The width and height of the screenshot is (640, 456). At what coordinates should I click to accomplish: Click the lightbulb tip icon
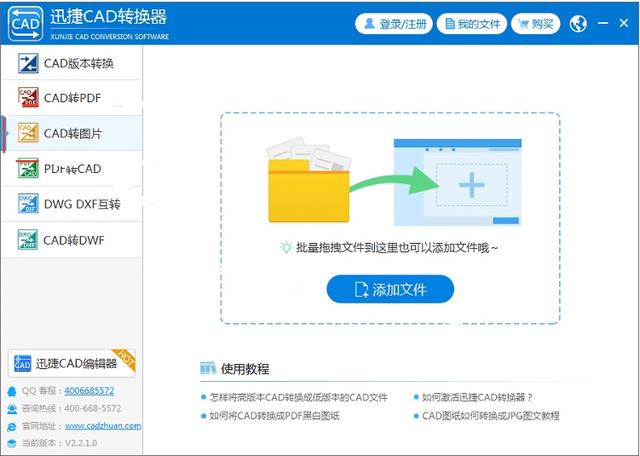pos(286,247)
